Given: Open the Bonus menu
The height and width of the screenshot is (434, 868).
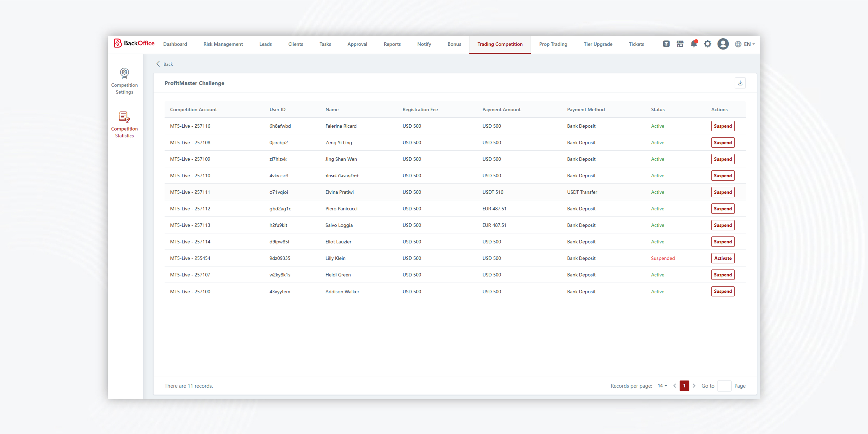Looking at the screenshot, I should 454,44.
